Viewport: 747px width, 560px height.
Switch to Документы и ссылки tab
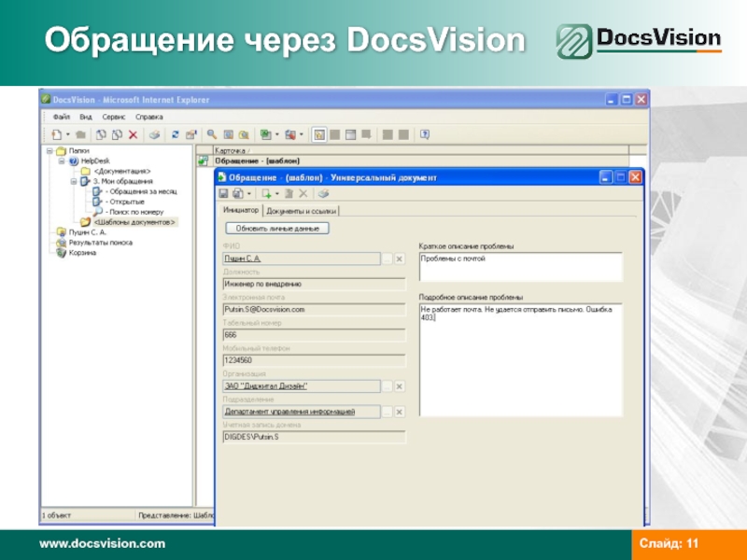click(301, 211)
